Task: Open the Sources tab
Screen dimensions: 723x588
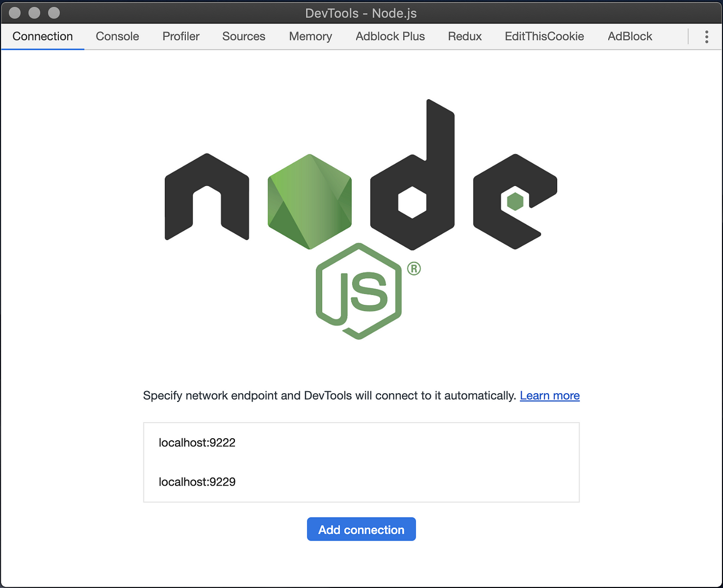Action: [244, 36]
